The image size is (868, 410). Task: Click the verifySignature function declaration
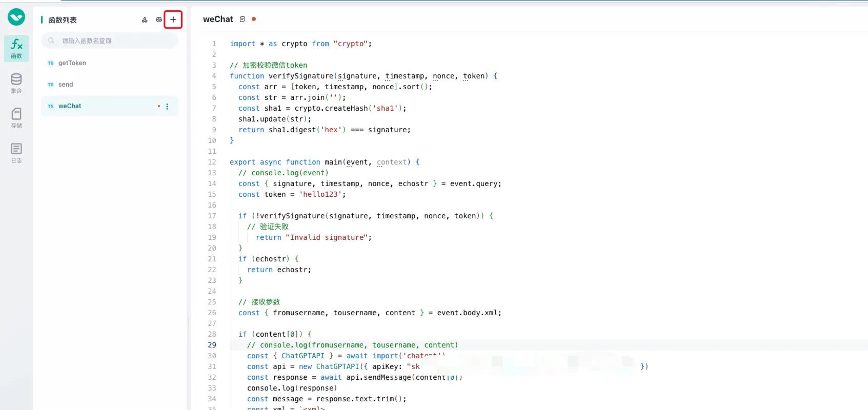[x=364, y=76]
